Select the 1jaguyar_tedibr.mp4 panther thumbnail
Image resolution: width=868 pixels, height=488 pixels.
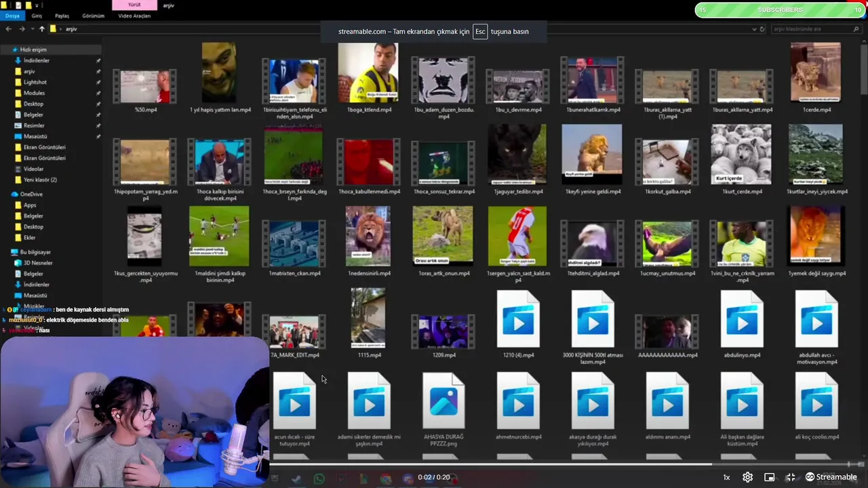point(517,155)
